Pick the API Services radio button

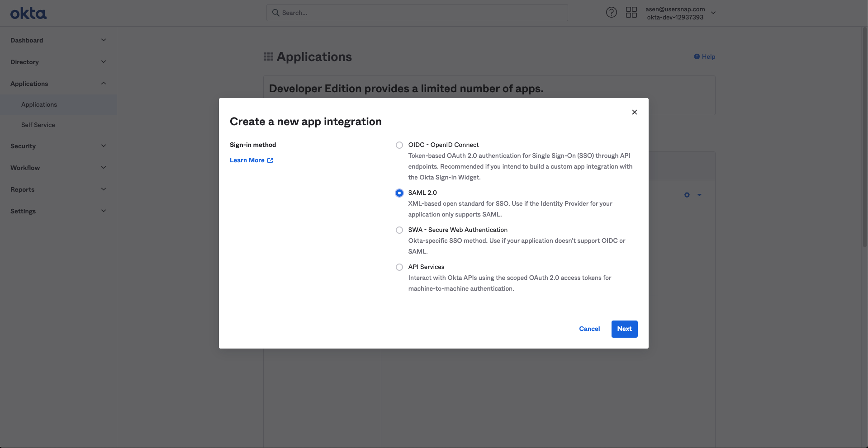(399, 267)
